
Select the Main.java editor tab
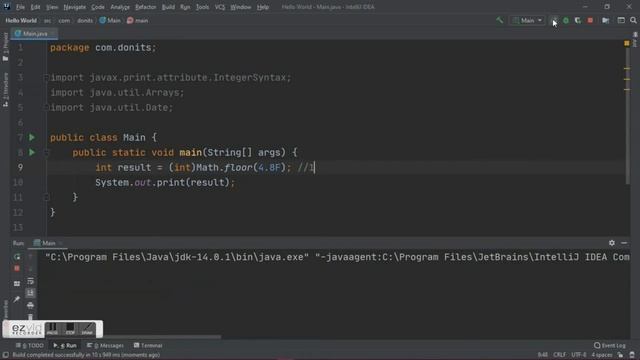tap(35, 33)
